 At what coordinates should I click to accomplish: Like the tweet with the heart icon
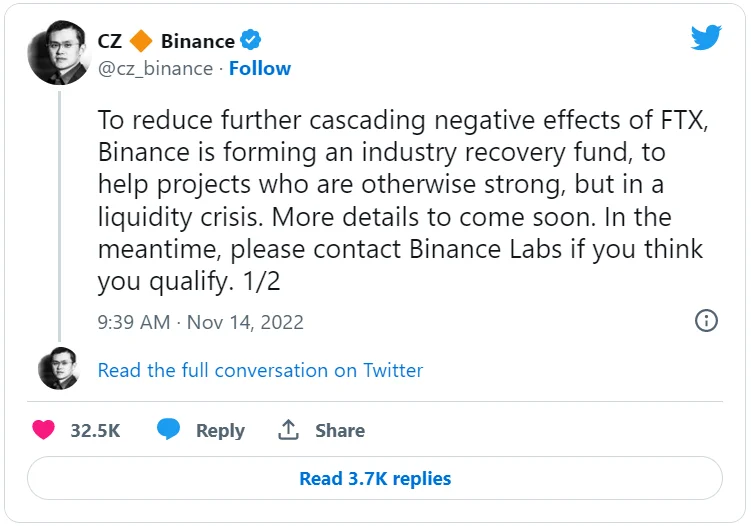click(x=43, y=430)
